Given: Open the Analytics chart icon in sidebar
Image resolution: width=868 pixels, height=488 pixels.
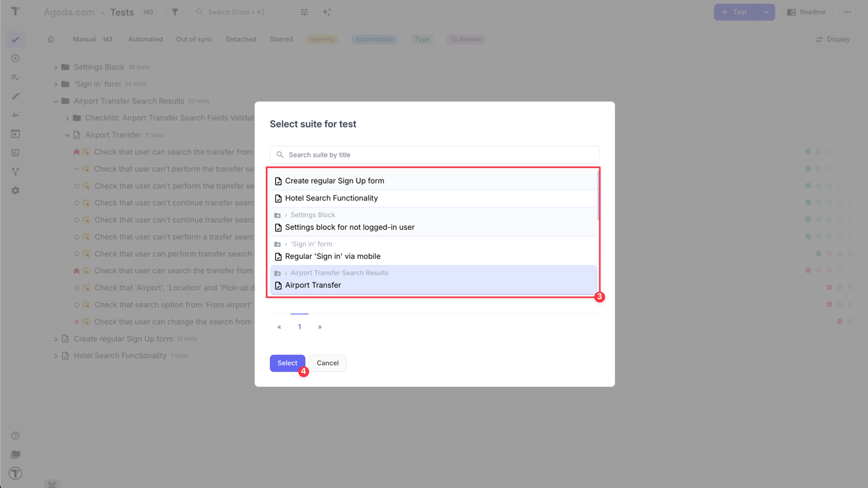Looking at the screenshot, I should (x=15, y=152).
